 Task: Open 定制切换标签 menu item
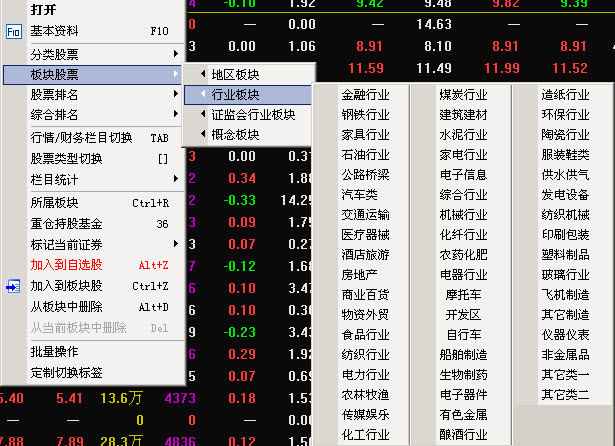click(x=66, y=373)
